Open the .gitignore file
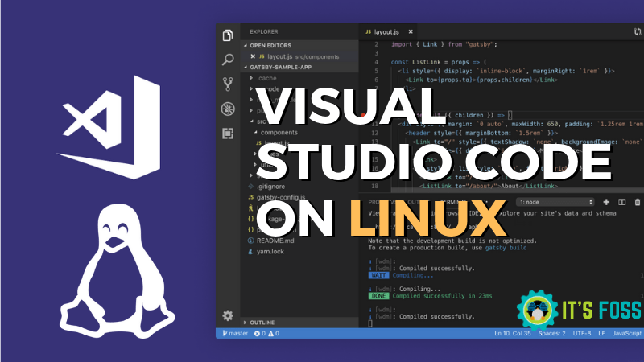The image size is (644, 362). pyautogui.click(x=270, y=187)
